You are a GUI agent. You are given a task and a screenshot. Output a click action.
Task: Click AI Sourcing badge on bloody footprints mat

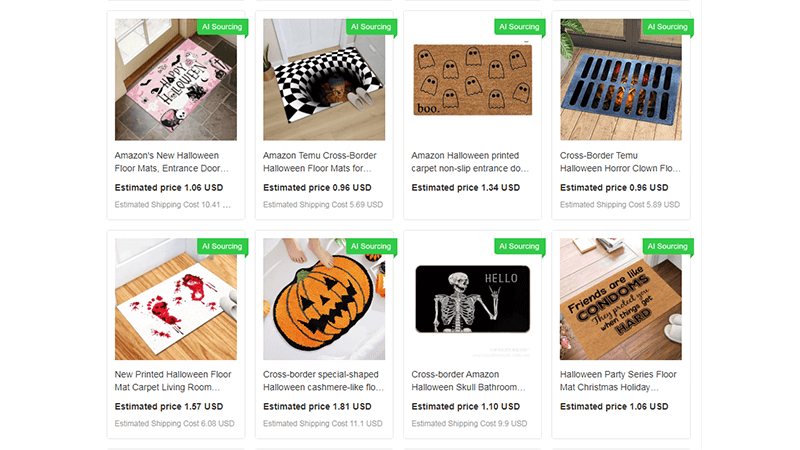coord(222,246)
